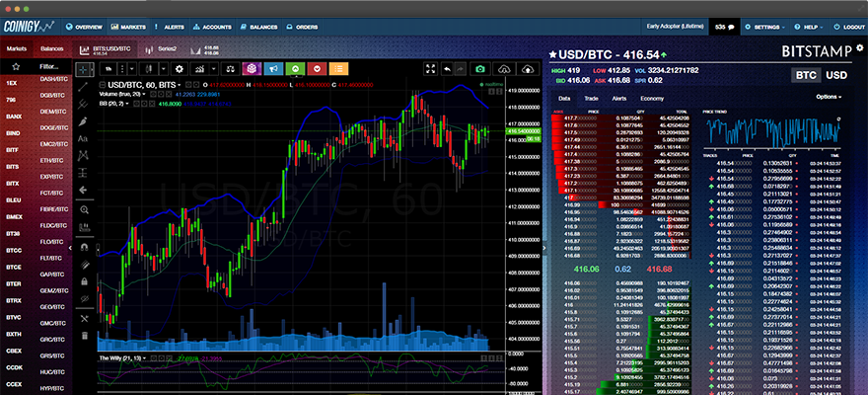Open the 535 chat messages button
The image size is (868, 395).
(724, 27)
